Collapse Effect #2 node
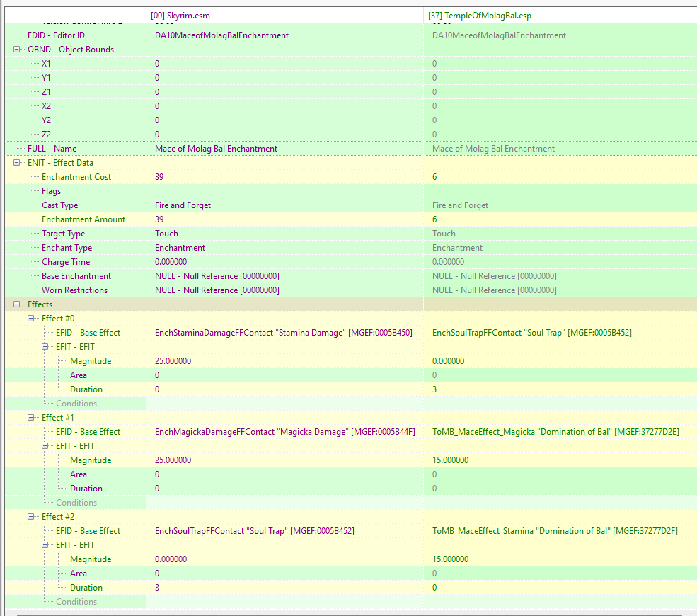 click(x=30, y=517)
